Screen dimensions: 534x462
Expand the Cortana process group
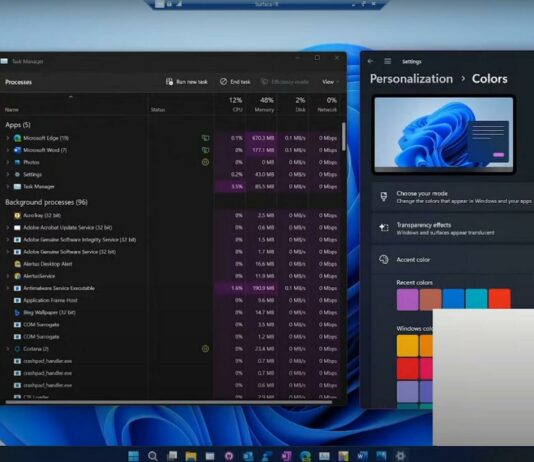pos(7,349)
